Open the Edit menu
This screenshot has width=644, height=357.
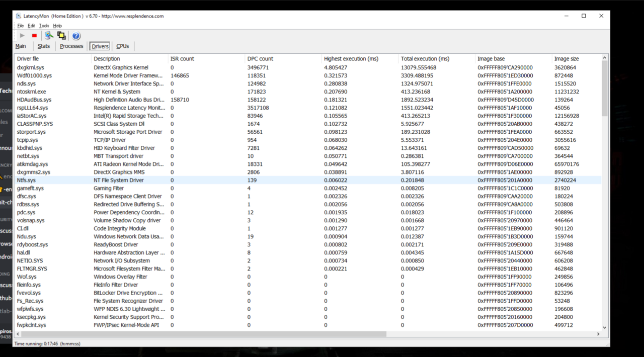click(31, 26)
